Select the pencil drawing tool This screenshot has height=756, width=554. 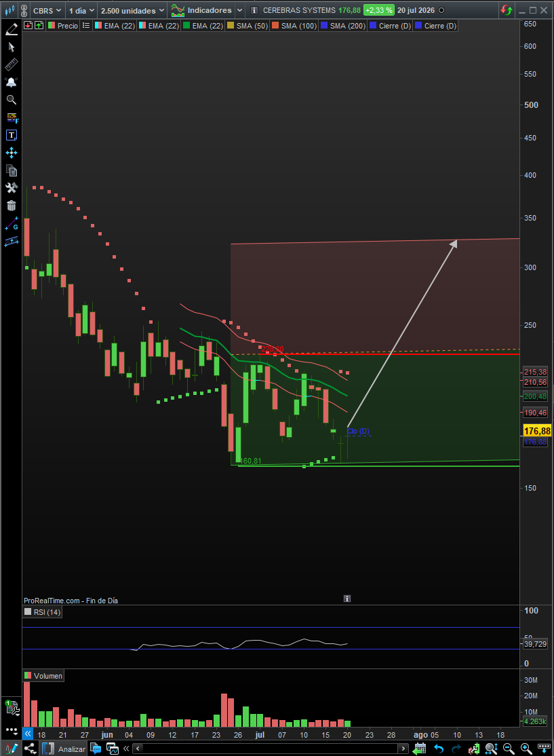pos(12,29)
